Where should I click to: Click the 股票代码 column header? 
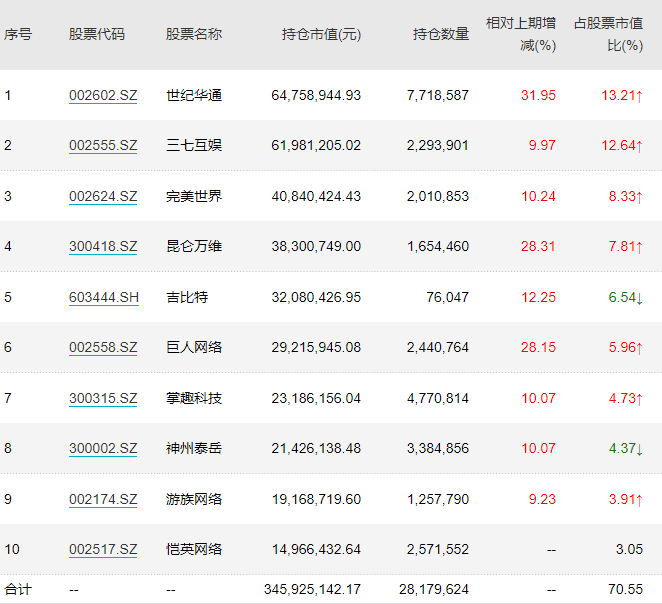tap(97, 34)
